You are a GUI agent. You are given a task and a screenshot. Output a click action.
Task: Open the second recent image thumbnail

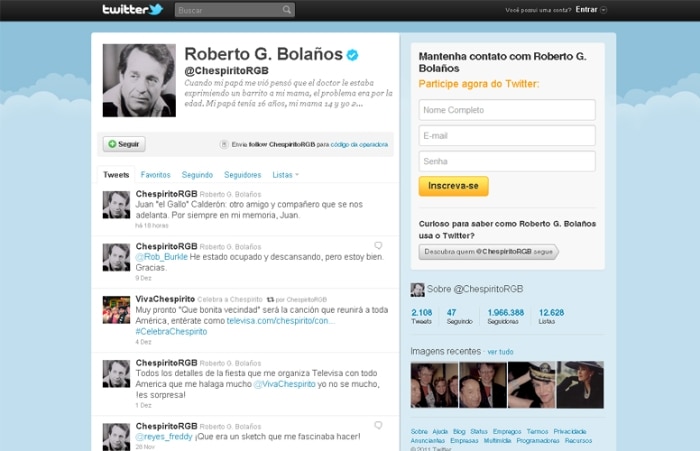483,385
